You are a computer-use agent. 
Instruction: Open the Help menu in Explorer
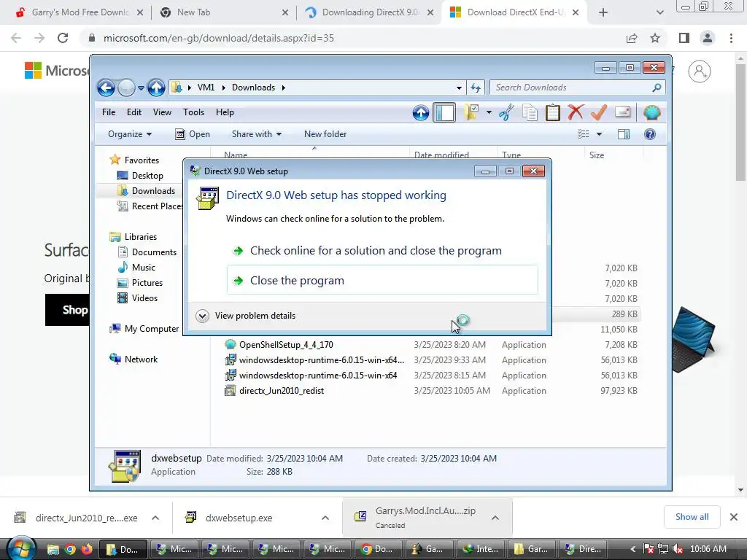(225, 112)
